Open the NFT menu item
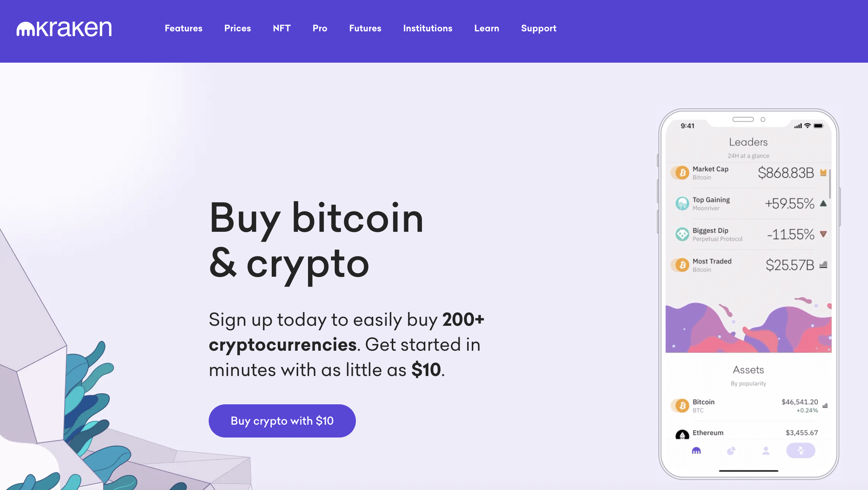The image size is (868, 490). [281, 28]
